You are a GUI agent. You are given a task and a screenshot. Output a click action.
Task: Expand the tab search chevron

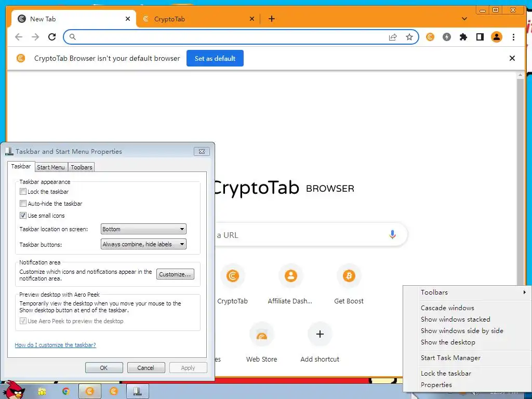tap(464, 19)
